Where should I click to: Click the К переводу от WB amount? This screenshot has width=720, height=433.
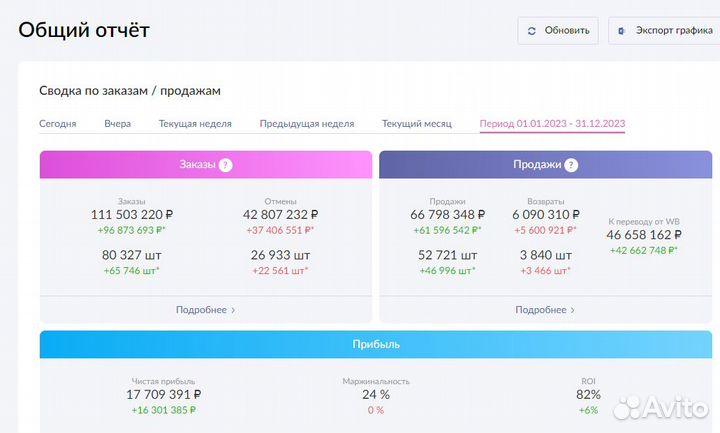[644, 235]
